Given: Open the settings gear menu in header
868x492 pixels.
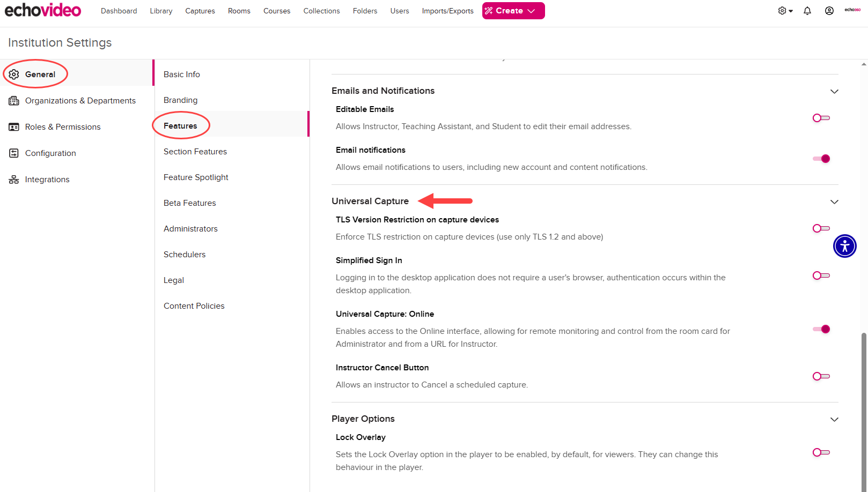Looking at the screenshot, I should 785,11.
